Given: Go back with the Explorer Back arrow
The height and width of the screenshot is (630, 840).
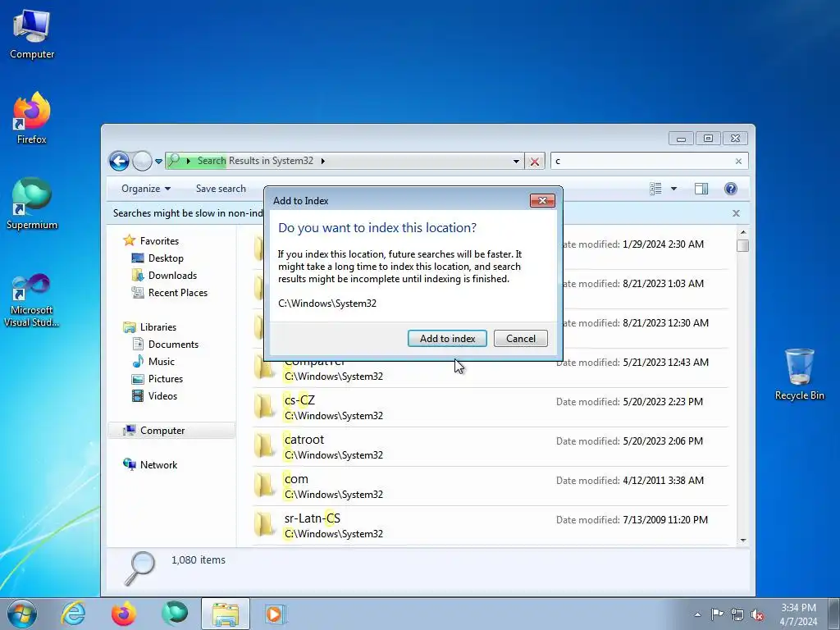Looking at the screenshot, I should click(119, 161).
